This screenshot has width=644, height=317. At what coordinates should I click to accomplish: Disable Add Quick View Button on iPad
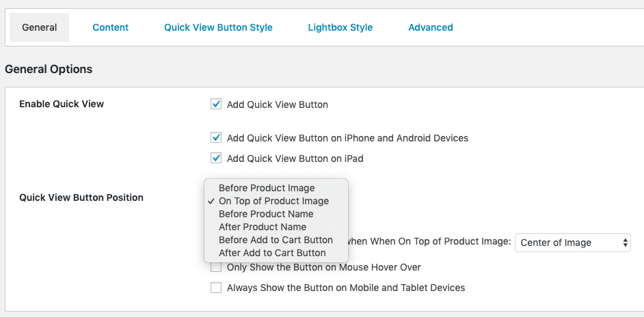[216, 158]
